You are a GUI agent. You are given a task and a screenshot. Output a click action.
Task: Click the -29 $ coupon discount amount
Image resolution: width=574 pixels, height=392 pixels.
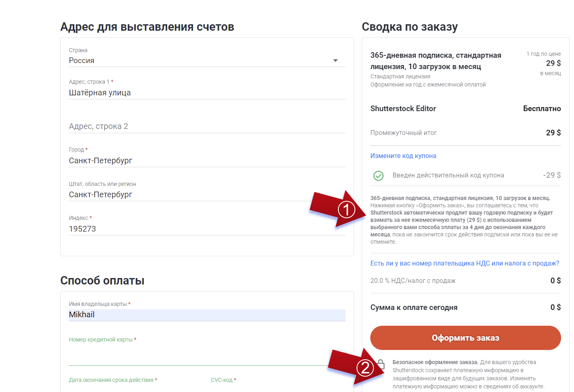coord(551,175)
